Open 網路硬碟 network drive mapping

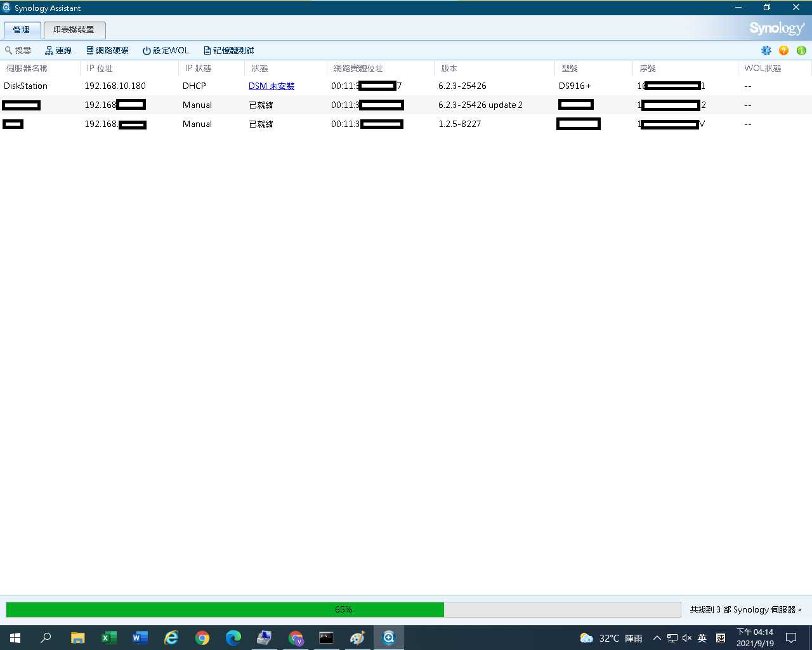click(107, 50)
